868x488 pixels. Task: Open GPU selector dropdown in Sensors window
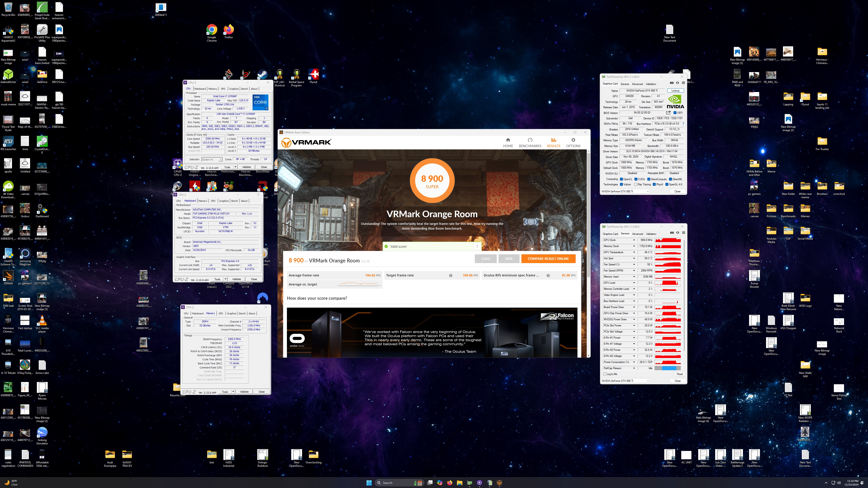626,381
